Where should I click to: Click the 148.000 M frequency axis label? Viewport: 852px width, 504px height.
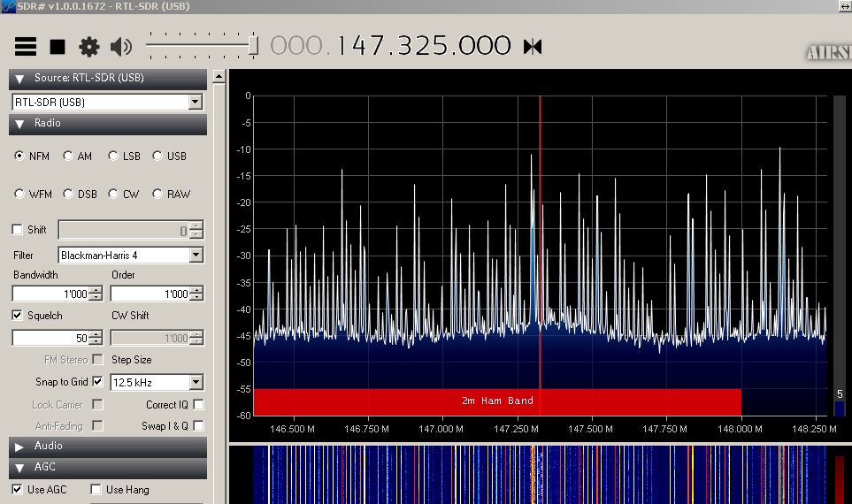click(x=740, y=429)
